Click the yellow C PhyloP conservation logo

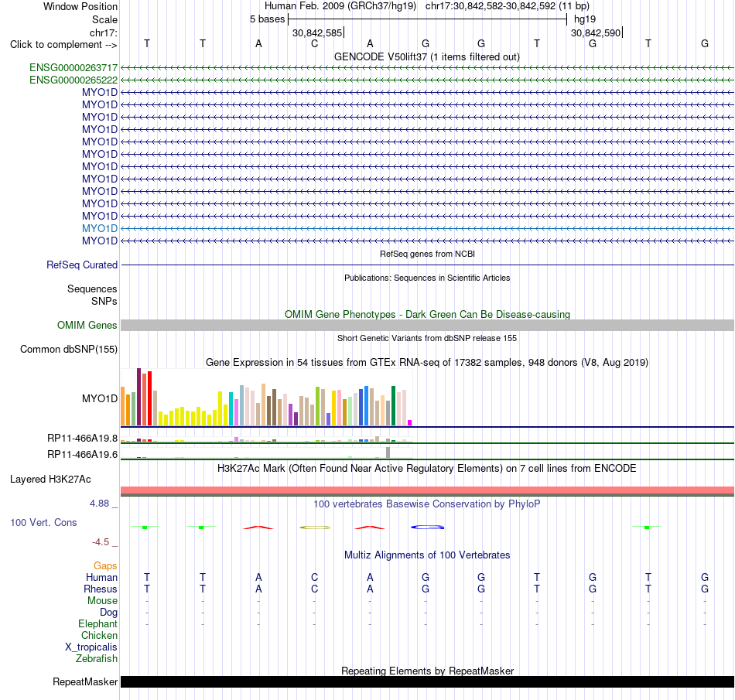point(315,528)
